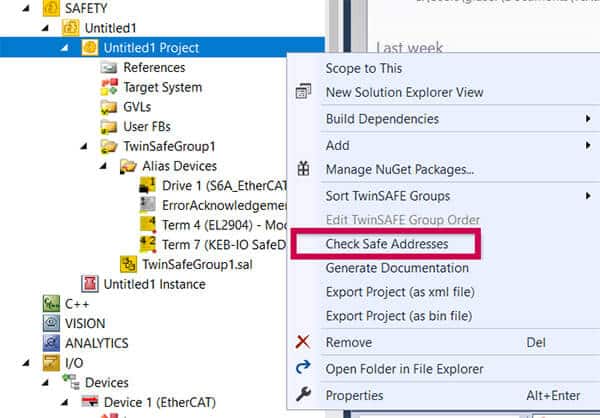Select the Drive 1 (S6A_EtherCAT label
The width and height of the screenshot is (600, 418).
(224, 186)
